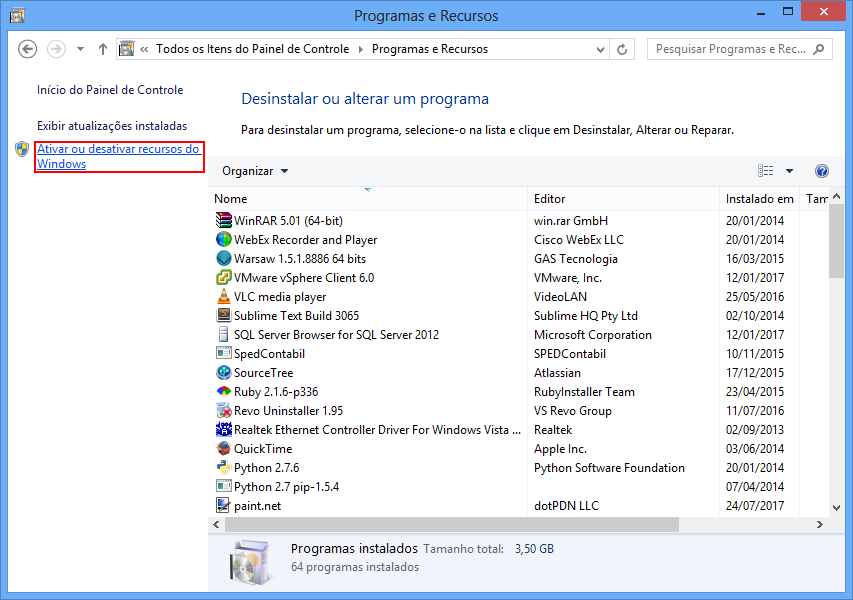Click the SQL Server Browser icon
This screenshot has width=853, height=600.
tap(224, 335)
